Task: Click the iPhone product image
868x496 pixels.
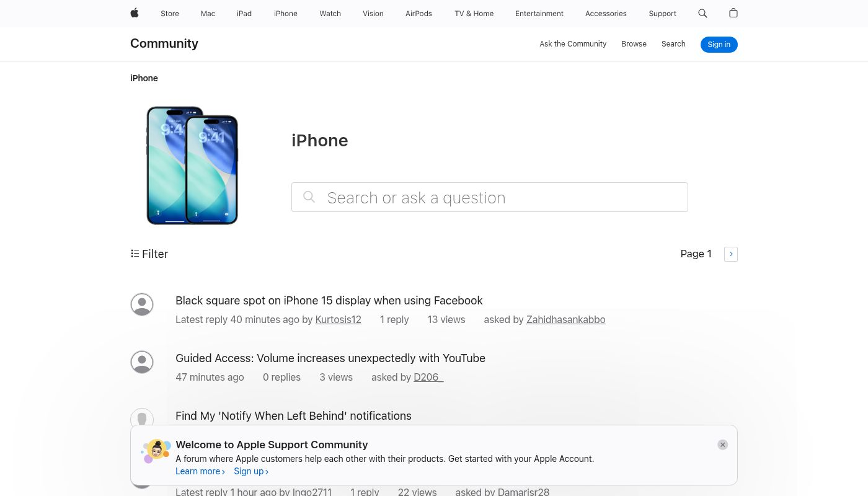Action: tap(192, 165)
